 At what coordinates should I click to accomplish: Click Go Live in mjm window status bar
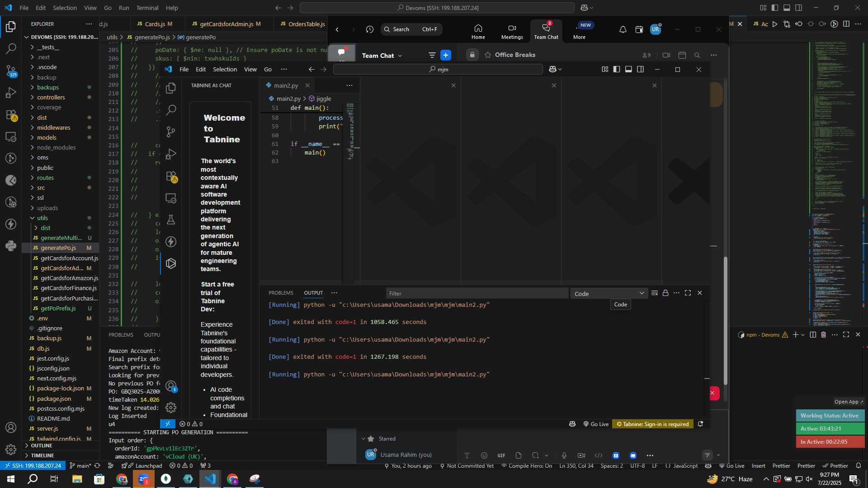tap(596, 424)
